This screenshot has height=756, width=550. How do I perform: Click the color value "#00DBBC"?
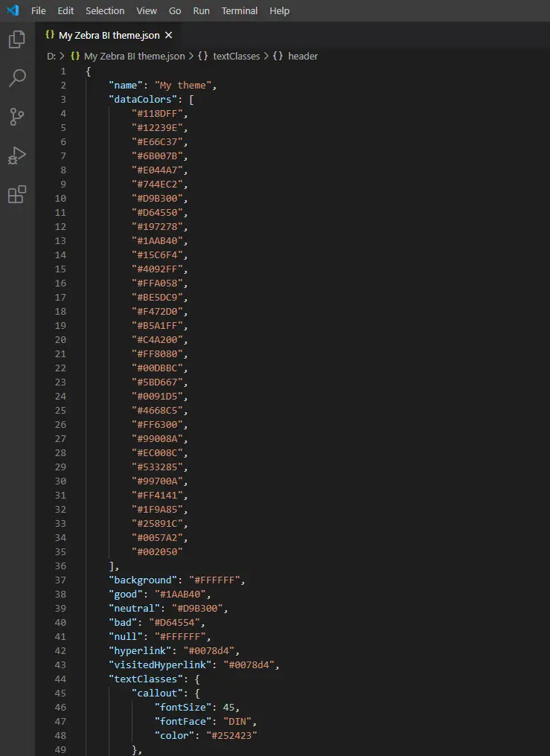[157, 368]
